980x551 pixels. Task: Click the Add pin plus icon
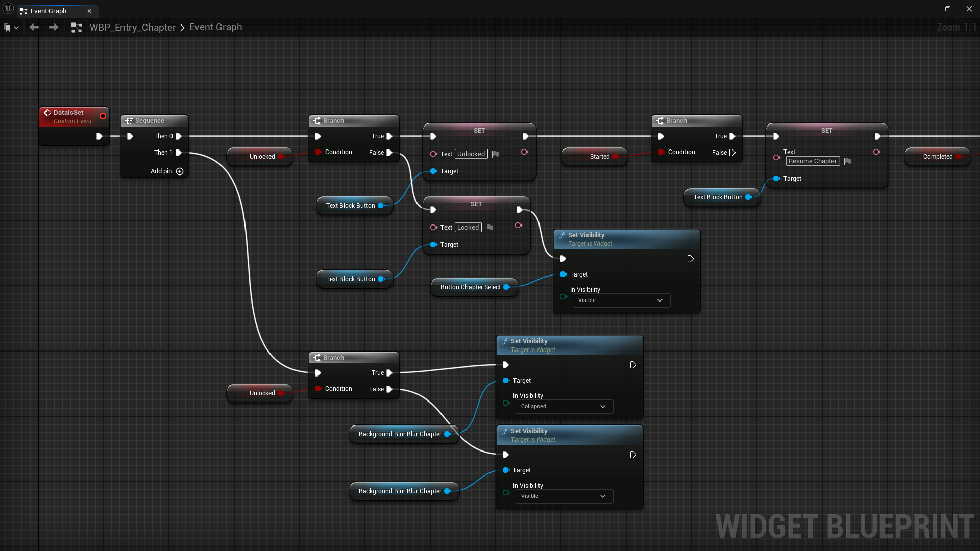click(180, 171)
